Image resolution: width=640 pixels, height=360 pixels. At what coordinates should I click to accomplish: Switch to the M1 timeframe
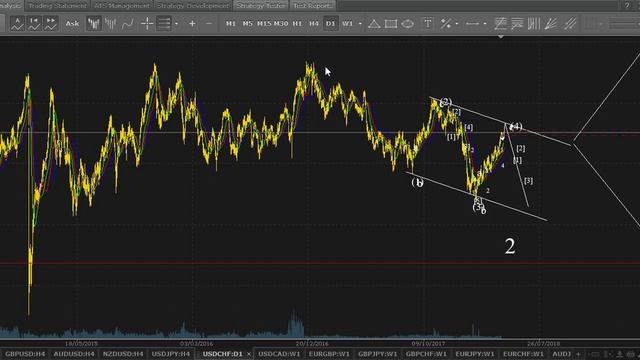[231, 24]
